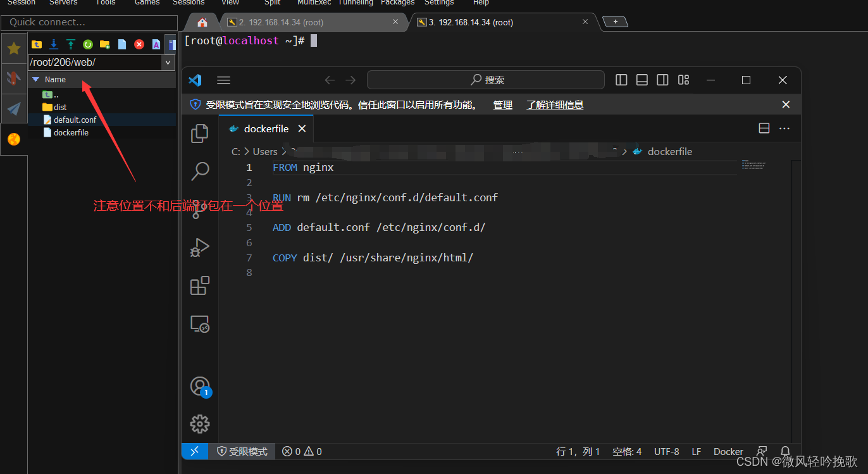
Task: Open the Accounts menu icon
Action: 200,386
